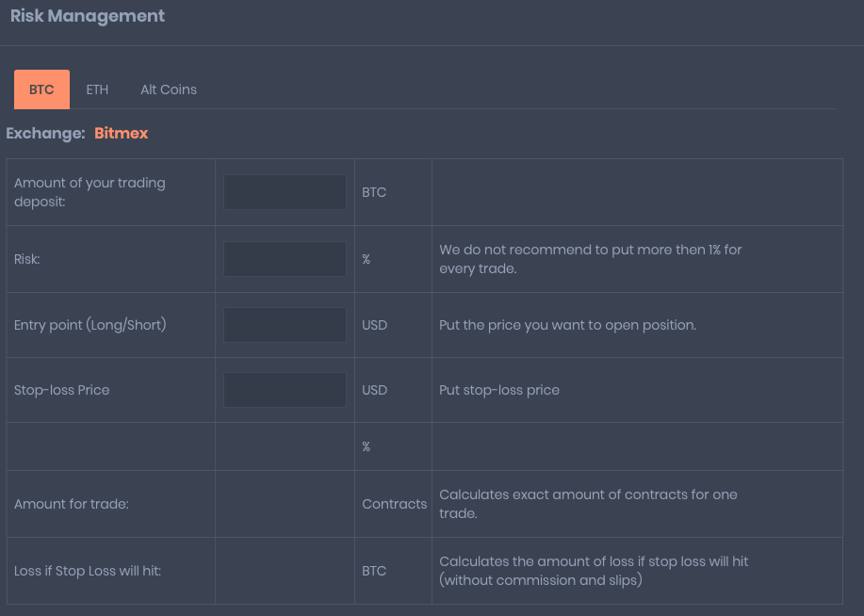Click the Risk Management heading
Image resolution: width=864 pixels, height=616 pixels.
click(x=88, y=16)
